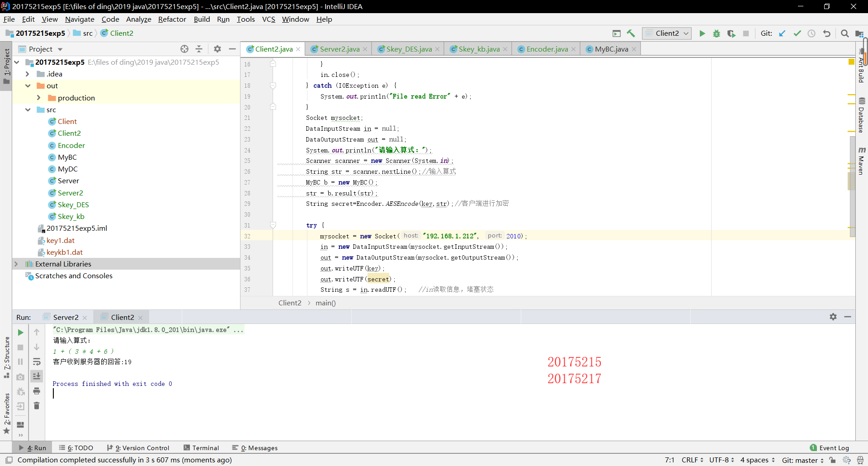This screenshot has width=868, height=466.
Task: Change indent setting 4 spaces
Action: pos(757,460)
